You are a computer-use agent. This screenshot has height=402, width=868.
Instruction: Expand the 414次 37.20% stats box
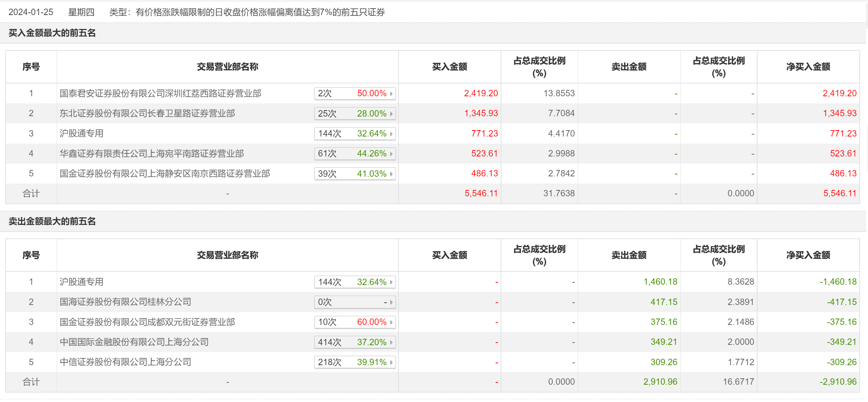(355, 342)
